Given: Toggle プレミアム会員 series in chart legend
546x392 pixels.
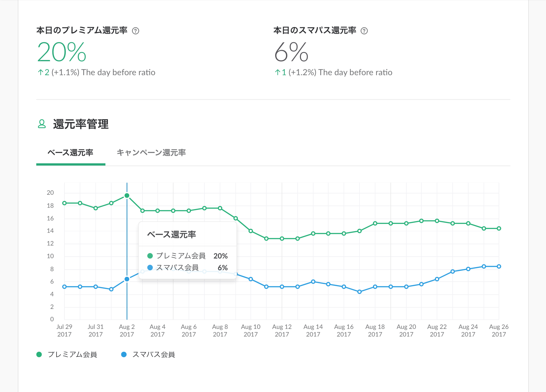Looking at the screenshot, I should click(72, 355).
